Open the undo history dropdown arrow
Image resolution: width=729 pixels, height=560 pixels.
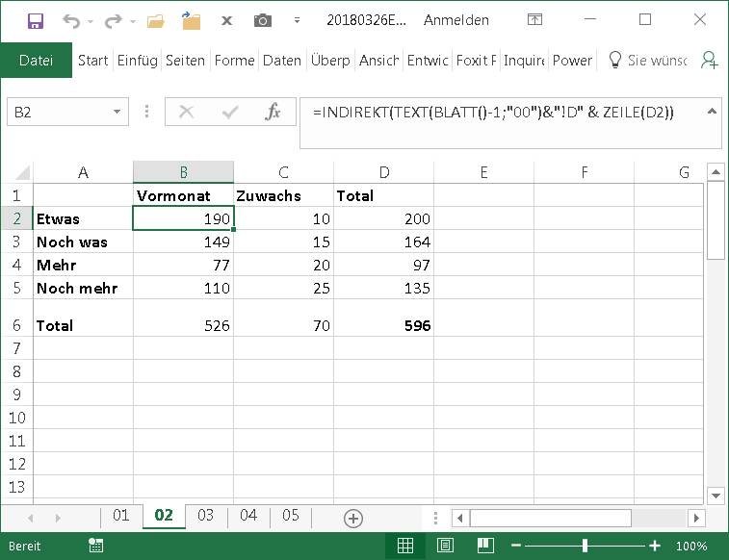click(91, 21)
